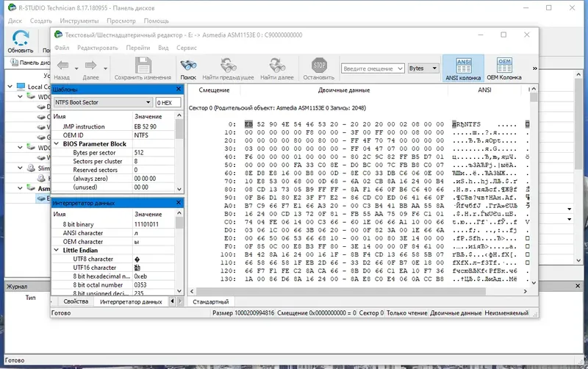
Task: Select the OEM ID row
Action: point(113,135)
